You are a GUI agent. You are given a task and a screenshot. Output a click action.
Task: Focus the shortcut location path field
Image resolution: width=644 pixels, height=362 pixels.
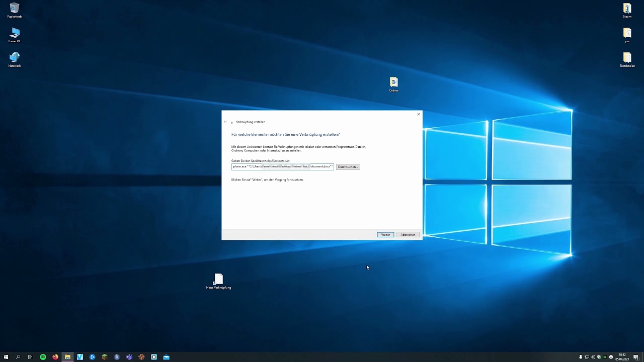tap(283, 166)
